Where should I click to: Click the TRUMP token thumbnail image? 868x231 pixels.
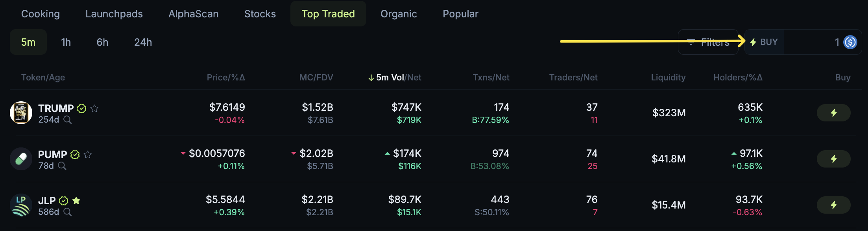point(22,113)
